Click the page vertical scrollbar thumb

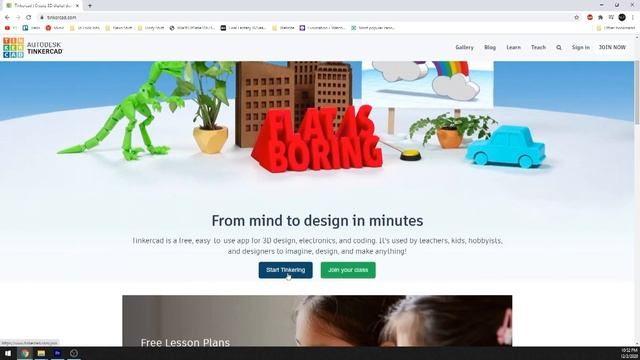tap(637, 92)
